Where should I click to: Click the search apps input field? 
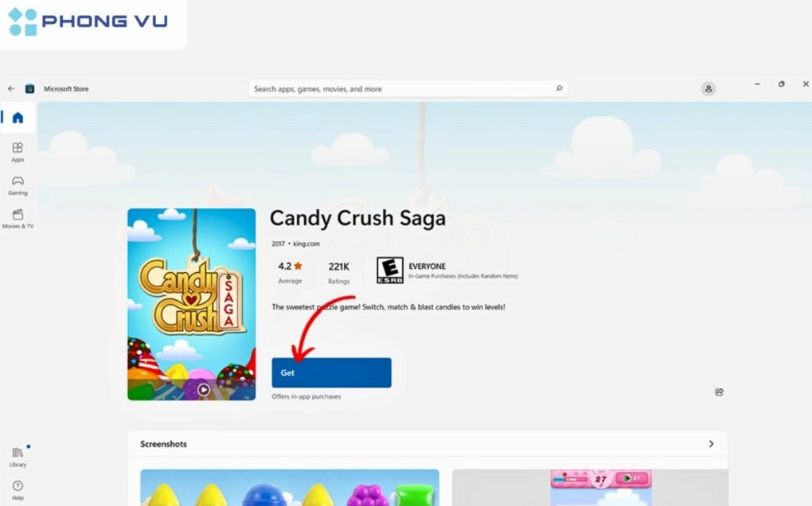pyautogui.click(x=408, y=89)
